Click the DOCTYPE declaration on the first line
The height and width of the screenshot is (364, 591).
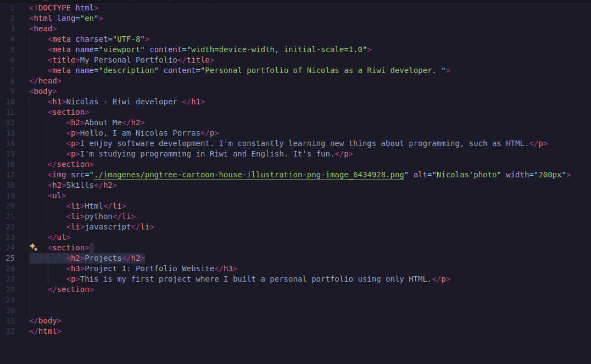(x=64, y=8)
